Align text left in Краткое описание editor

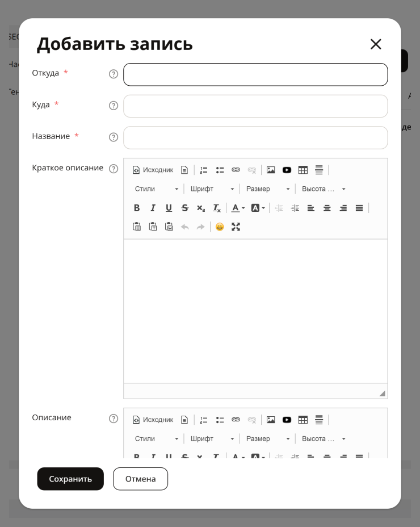point(311,208)
